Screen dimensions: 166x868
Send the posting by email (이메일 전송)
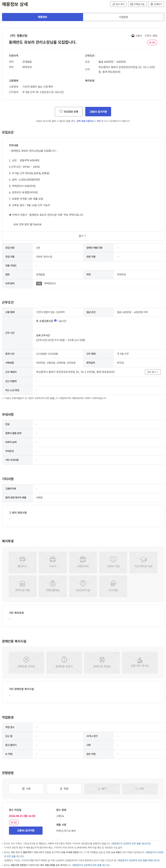pos(137,4)
